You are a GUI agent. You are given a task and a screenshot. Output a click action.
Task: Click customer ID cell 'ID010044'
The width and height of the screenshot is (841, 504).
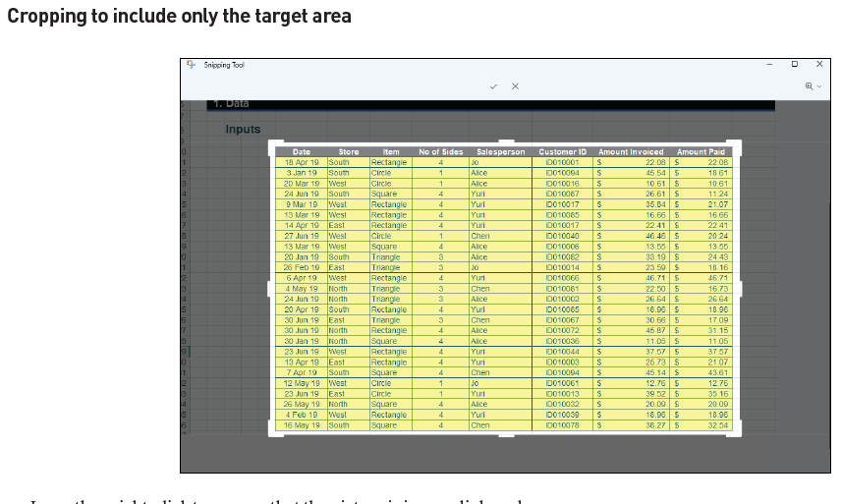pos(562,352)
